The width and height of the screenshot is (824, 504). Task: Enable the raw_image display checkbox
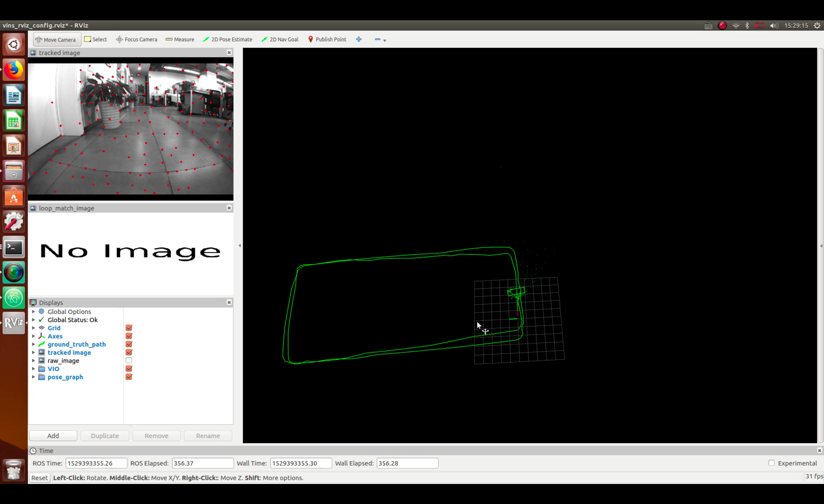(129, 361)
